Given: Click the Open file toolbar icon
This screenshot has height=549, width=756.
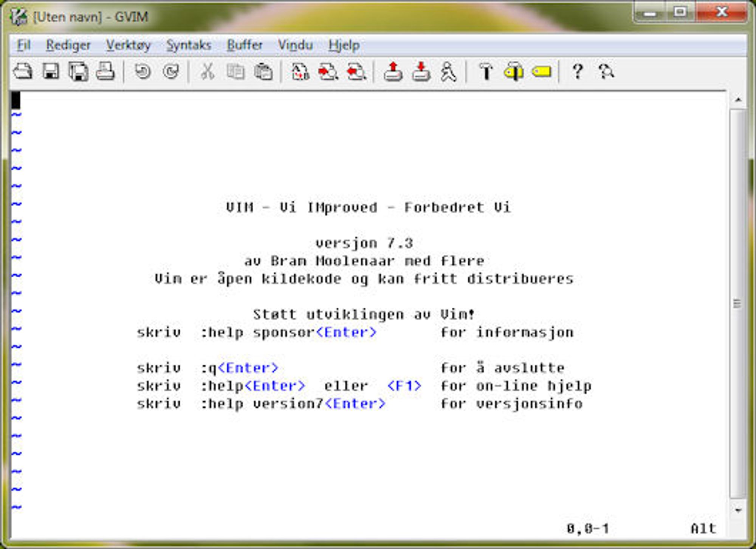Looking at the screenshot, I should (x=23, y=71).
